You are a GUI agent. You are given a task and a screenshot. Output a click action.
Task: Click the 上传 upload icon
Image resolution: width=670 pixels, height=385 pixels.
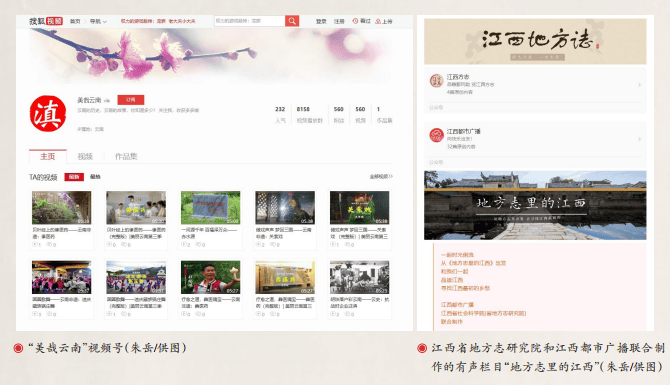378,21
